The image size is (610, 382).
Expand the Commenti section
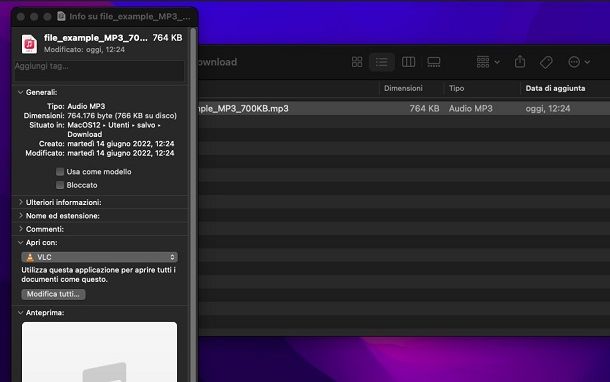(20, 229)
